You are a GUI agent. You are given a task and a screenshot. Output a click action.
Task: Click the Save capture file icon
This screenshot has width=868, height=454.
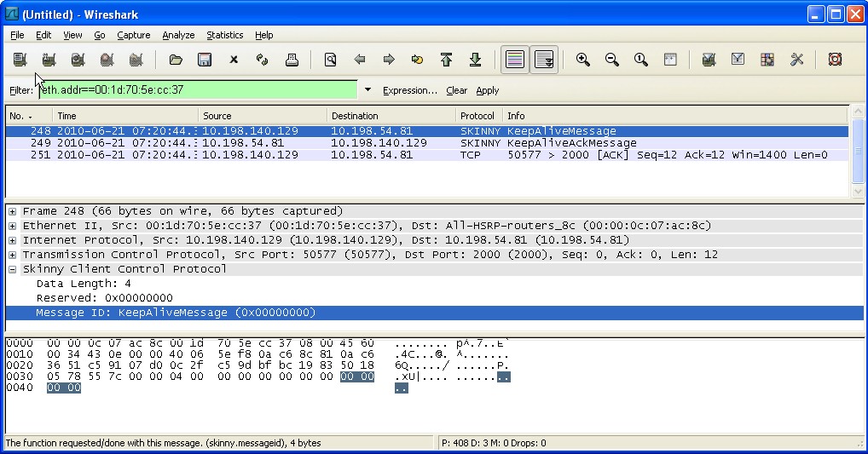pos(205,60)
